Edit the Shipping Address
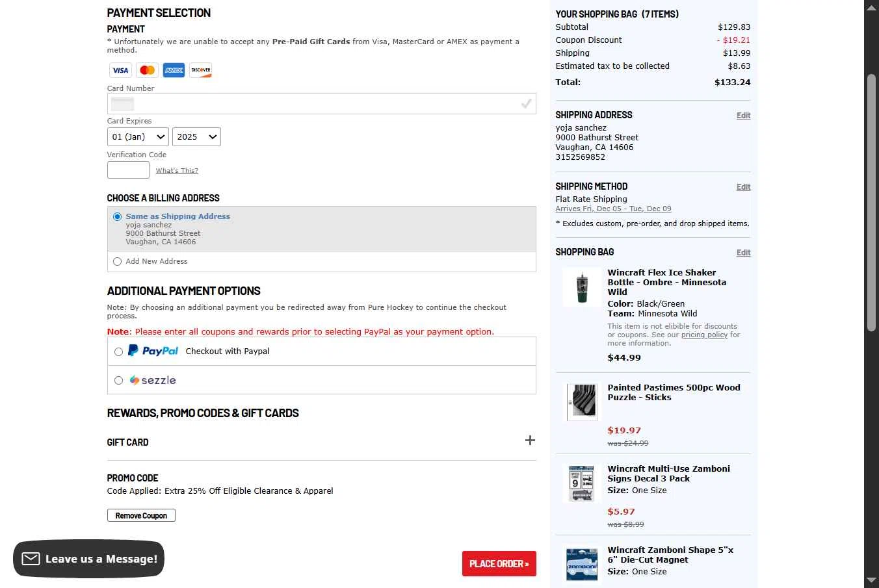This screenshot has height=588, width=879. coord(743,116)
